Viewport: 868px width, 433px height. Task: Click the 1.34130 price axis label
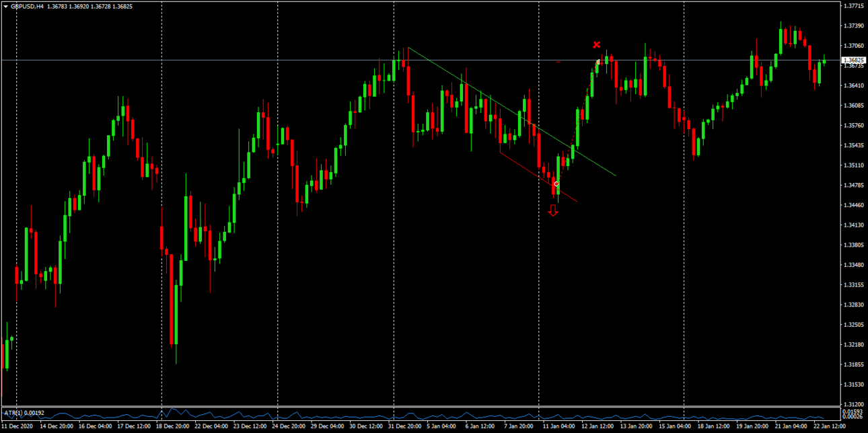[x=853, y=225]
